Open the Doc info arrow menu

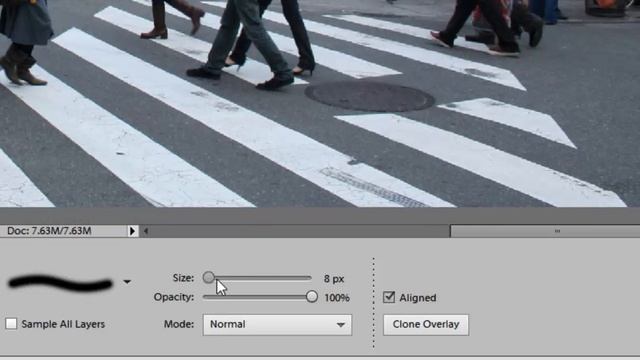coord(132,231)
